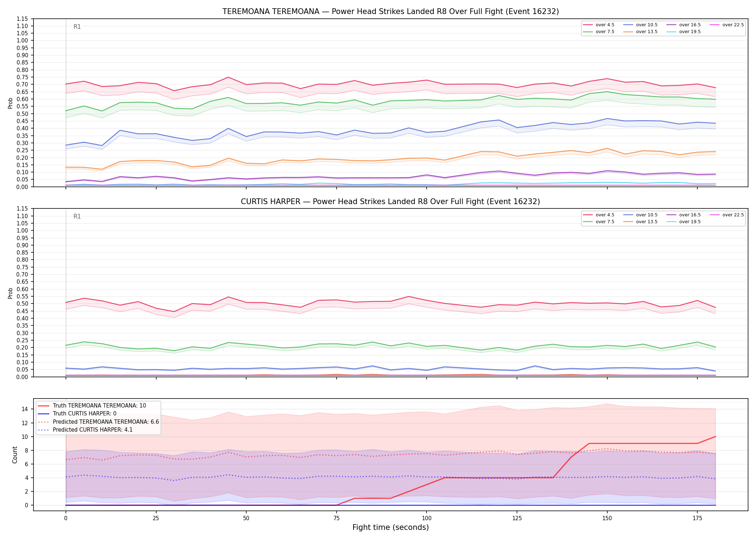Click the R1 round marker in top chart
This screenshot has height=540, width=756.
point(77,27)
